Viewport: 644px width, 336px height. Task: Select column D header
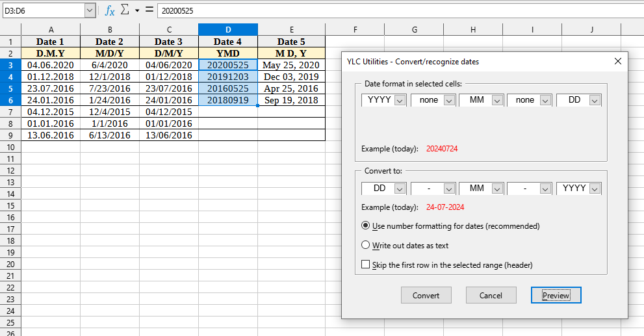tap(228, 30)
